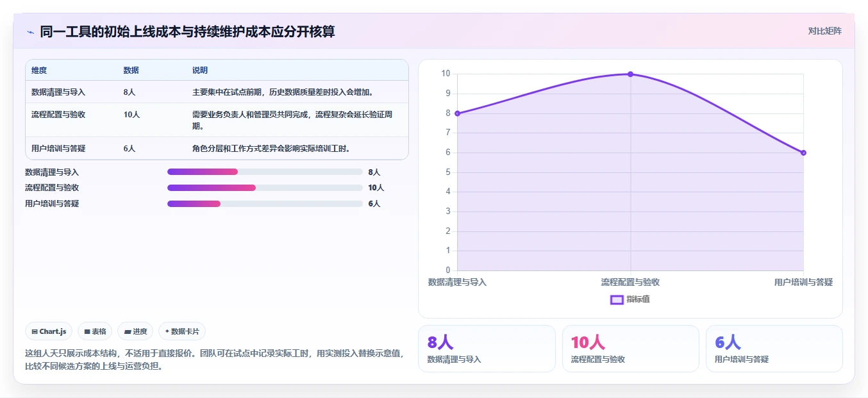Click the 8人 value after the progress bar
Screen dimensions: 868x398
374,172
